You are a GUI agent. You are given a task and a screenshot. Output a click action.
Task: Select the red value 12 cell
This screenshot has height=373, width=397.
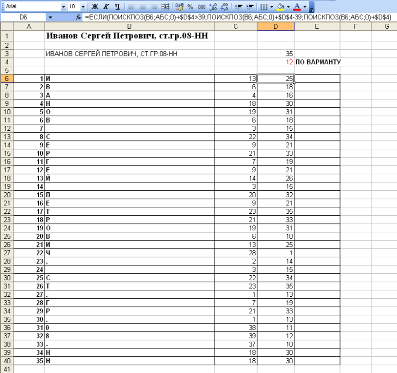pos(276,62)
